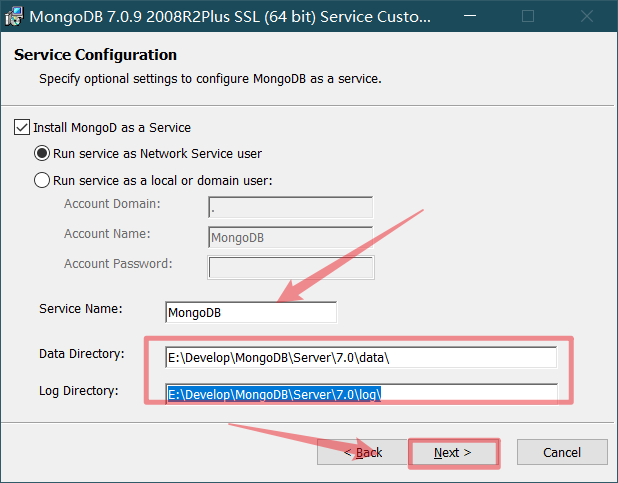
Task: Minimize the MongoDB installer window
Action: 470,16
